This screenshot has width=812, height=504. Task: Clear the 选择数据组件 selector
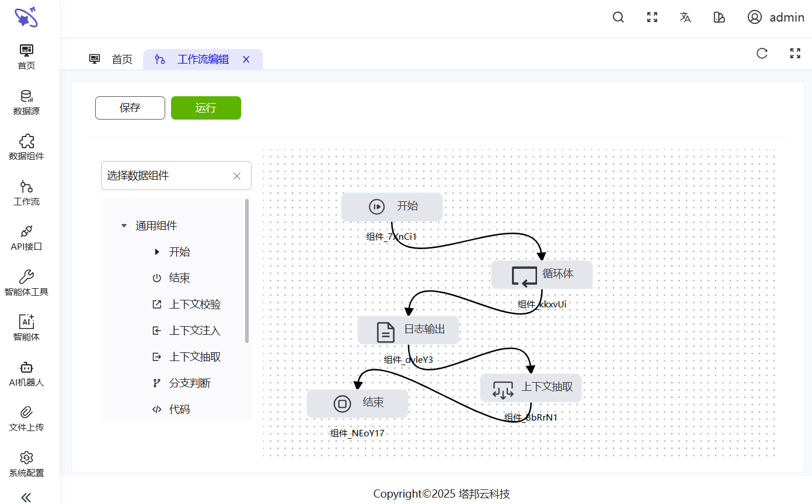[x=237, y=176]
